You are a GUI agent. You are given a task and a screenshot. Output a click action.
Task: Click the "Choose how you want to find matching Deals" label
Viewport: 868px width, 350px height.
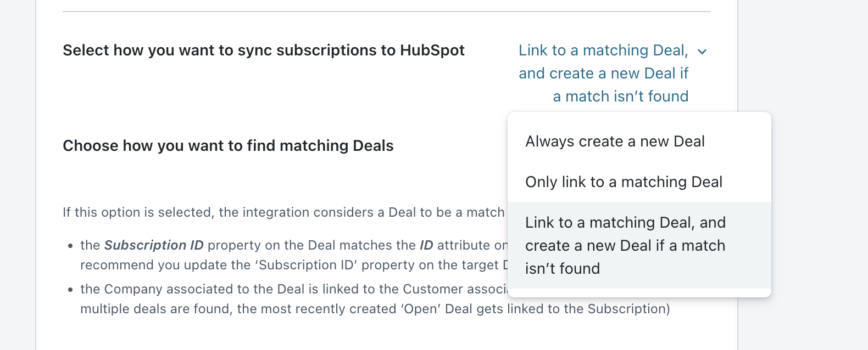tap(228, 146)
